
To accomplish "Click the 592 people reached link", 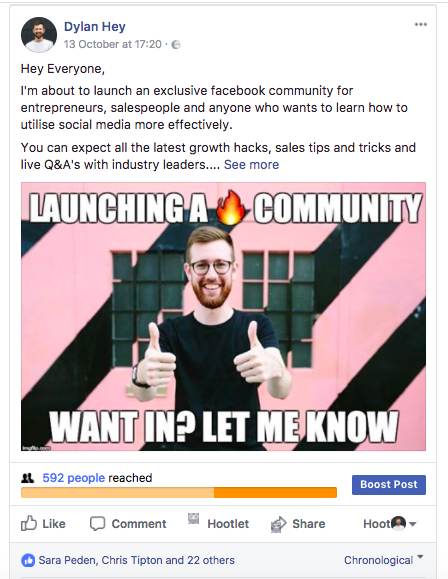I will coord(73,478).
